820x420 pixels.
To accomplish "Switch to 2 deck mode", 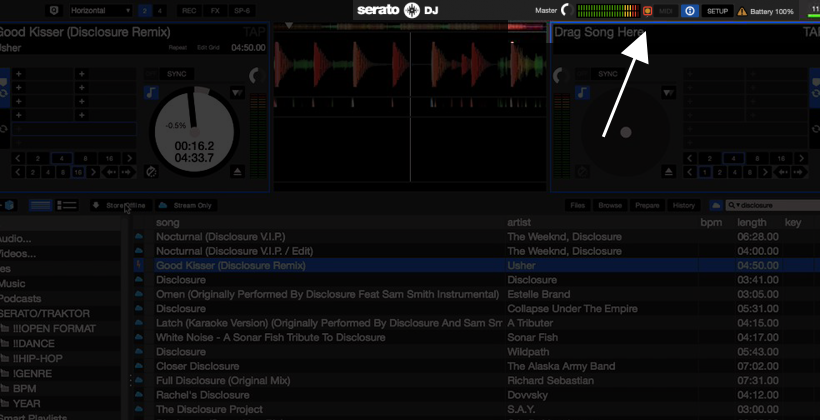I will (144, 10).
